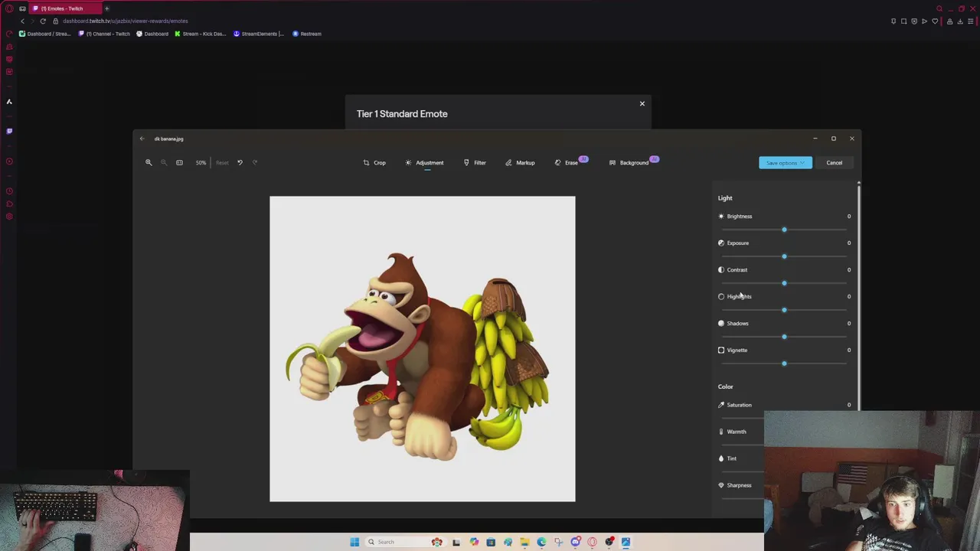Click the Warmth thermometer icon

(721, 432)
